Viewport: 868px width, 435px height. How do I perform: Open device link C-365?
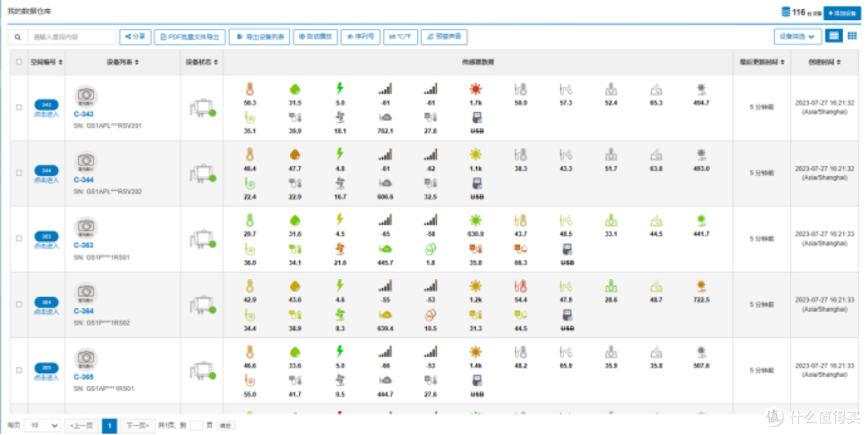pos(84,377)
